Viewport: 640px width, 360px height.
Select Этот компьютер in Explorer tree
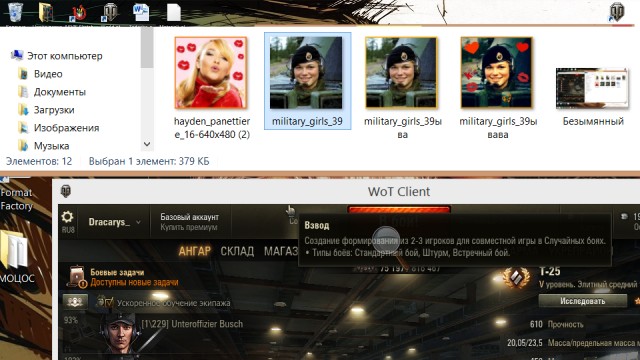[x=64, y=56]
